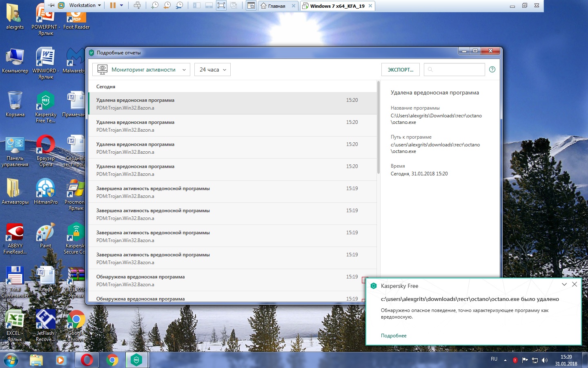Open Kaspersky Free from the taskbar
Viewport: 588px width, 368px height.
[136, 360]
